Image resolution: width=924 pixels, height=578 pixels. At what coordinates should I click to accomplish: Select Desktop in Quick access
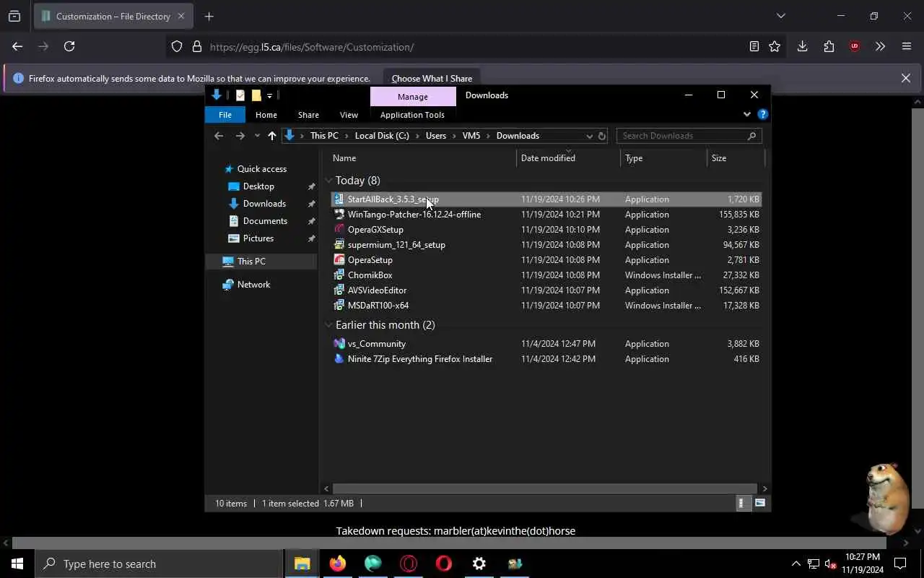[x=258, y=186]
